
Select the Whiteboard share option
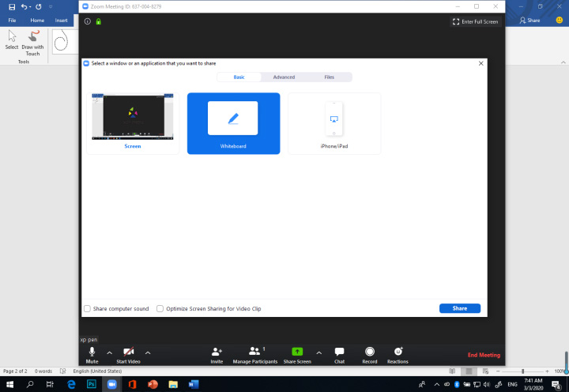click(233, 123)
